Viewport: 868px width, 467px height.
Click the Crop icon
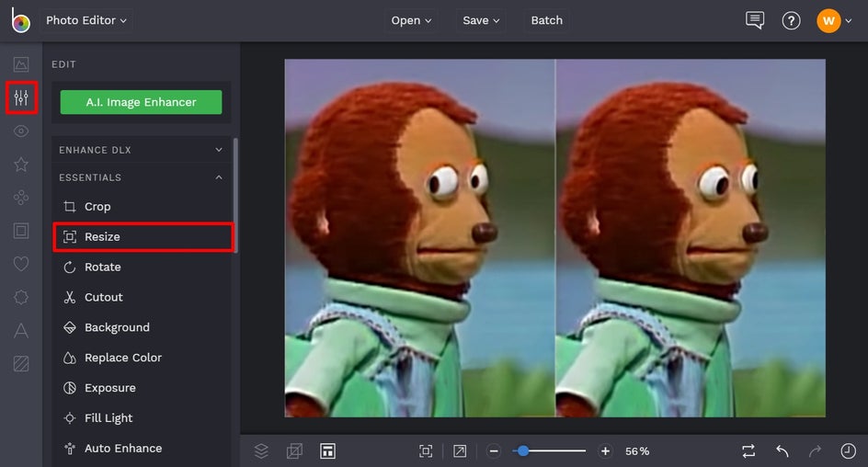click(70, 207)
